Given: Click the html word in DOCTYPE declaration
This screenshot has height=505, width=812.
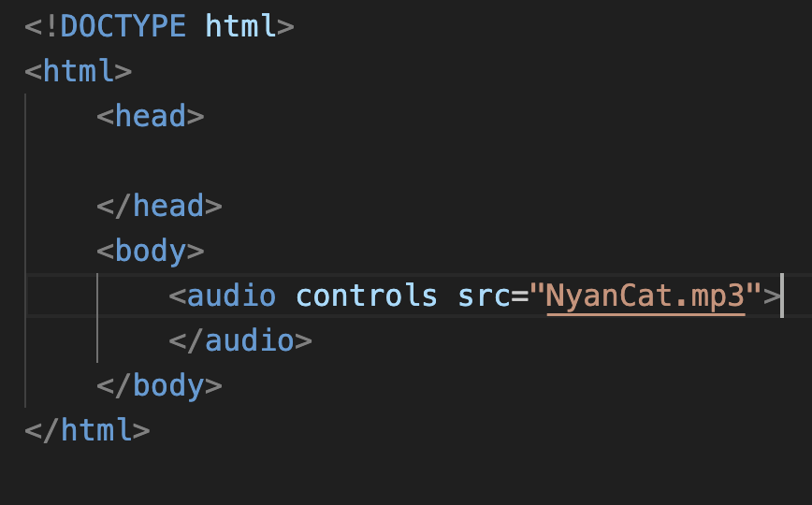Looking at the screenshot, I should click(x=240, y=26).
